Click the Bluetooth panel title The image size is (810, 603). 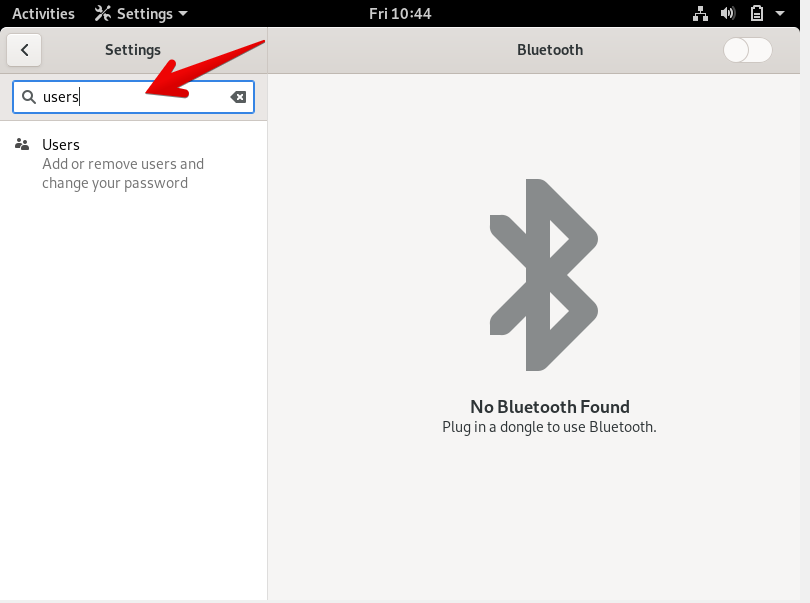[x=549, y=50]
